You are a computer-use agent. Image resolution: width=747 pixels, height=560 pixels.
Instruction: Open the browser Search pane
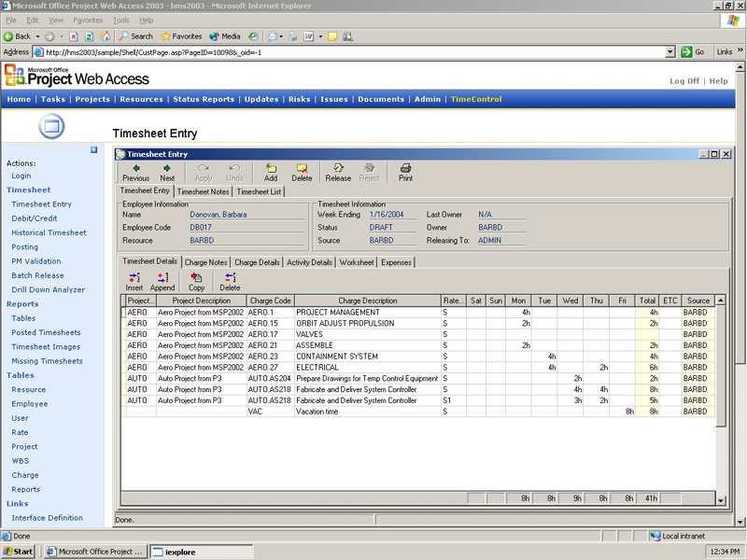135,36
